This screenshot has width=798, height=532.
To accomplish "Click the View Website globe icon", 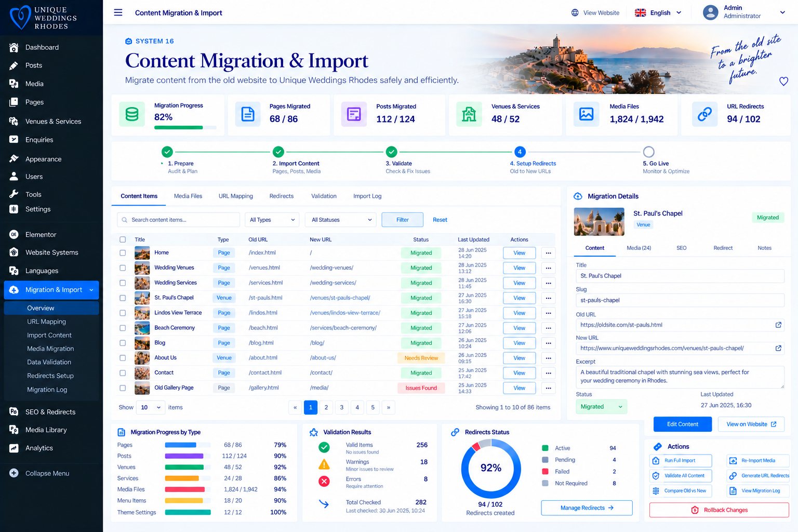I will [575, 12].
